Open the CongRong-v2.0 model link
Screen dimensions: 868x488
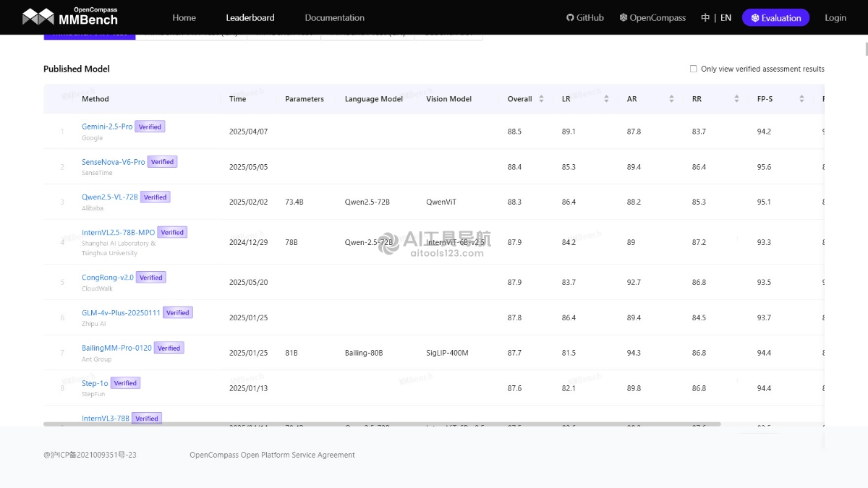[x=108, y=277]
